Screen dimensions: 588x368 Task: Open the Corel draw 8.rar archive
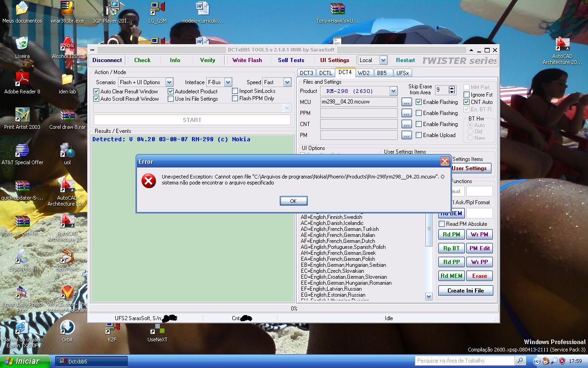[67, 118]
